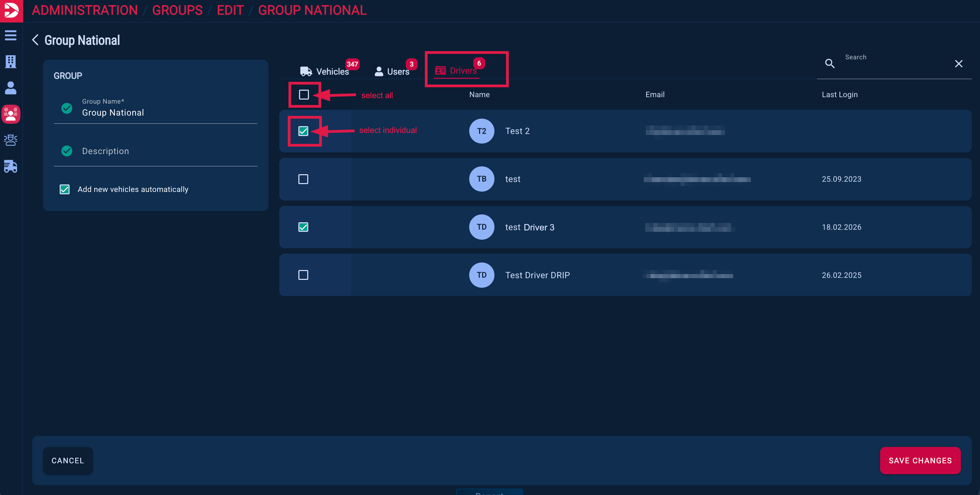Viewport: 980px width, 495px height.
Task: Switch to the Users tab
Action: point(392,71)
